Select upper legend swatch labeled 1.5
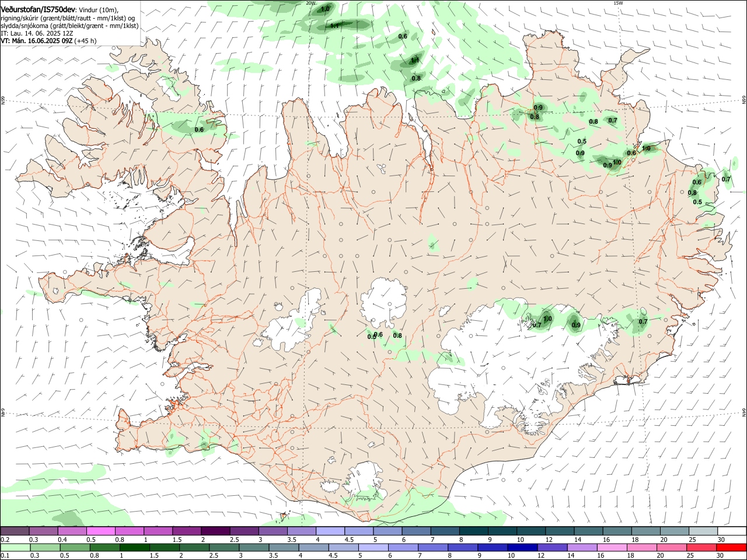747x560 pixels. [186, 531]
